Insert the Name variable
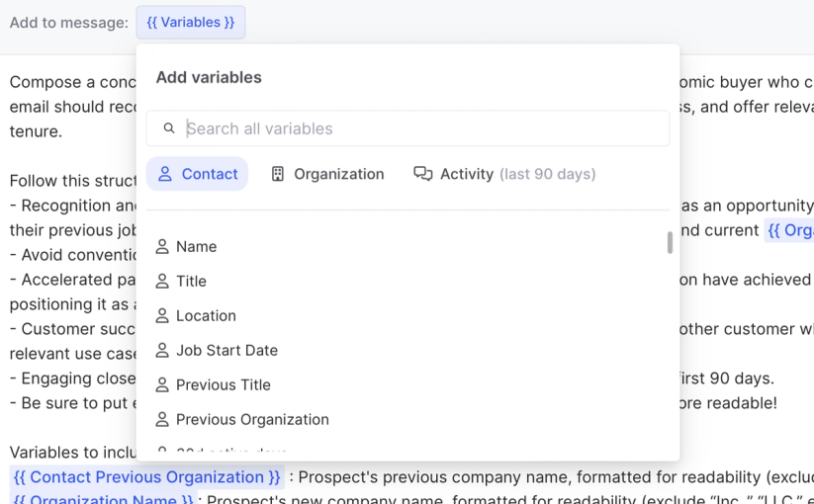This screenshot has height=504, width=814. (196, 246)
